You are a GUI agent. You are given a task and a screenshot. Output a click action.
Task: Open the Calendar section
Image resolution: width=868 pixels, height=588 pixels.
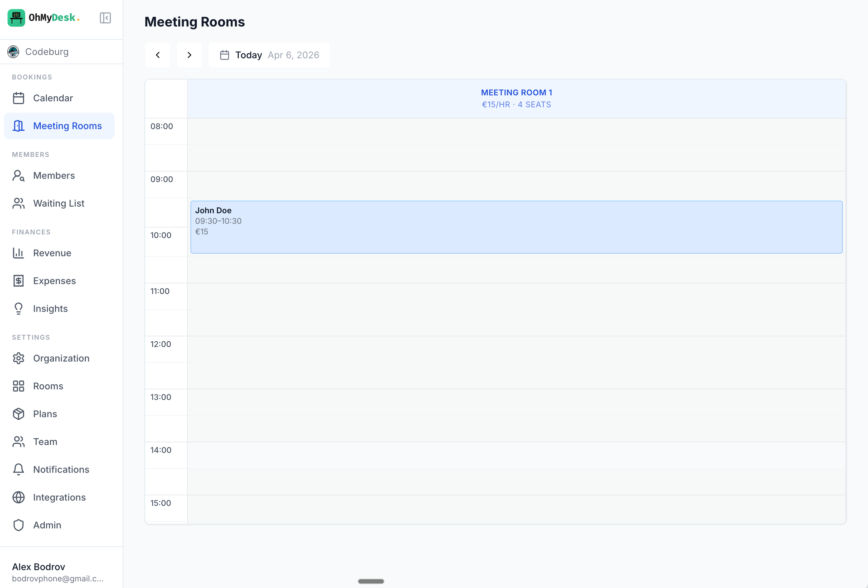53,98
